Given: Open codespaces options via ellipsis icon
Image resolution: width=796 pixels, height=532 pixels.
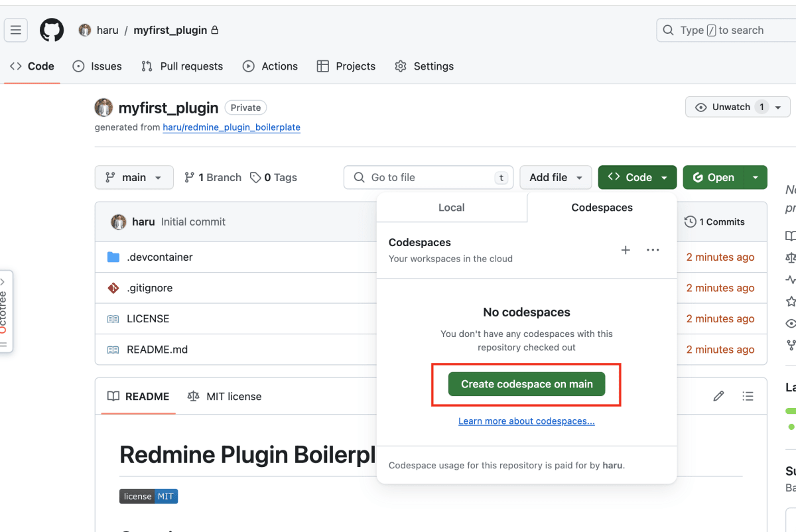Looking at the screenshot, I should (653, 250).
